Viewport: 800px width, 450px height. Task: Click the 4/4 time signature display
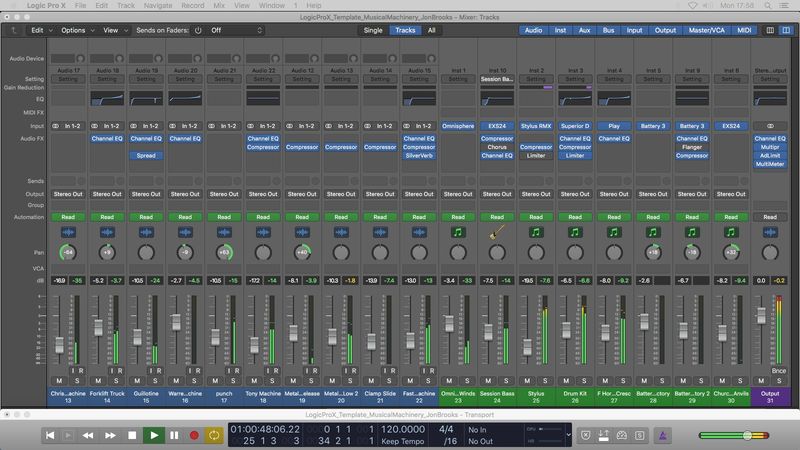[x=446, y=429]
